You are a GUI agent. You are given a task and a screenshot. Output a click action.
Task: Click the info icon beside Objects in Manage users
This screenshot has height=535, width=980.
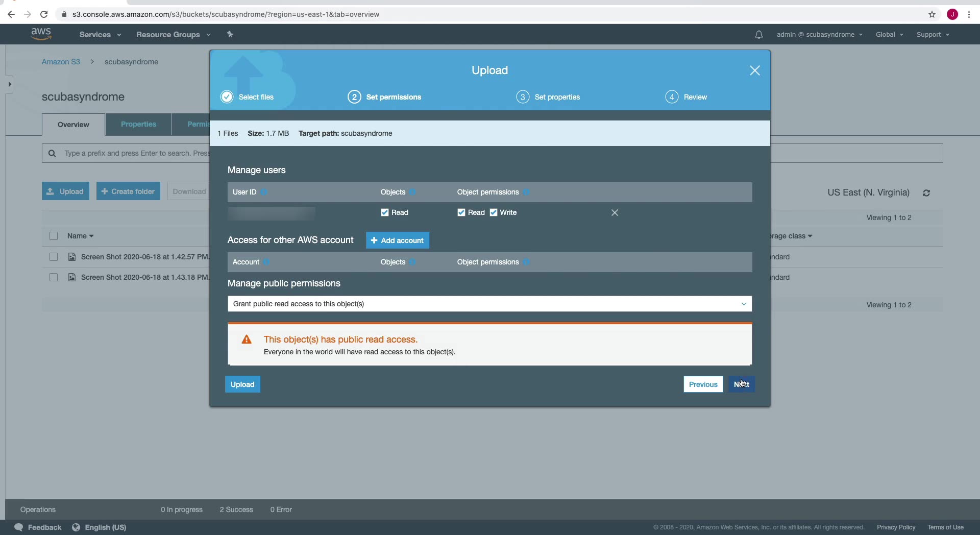412,192
